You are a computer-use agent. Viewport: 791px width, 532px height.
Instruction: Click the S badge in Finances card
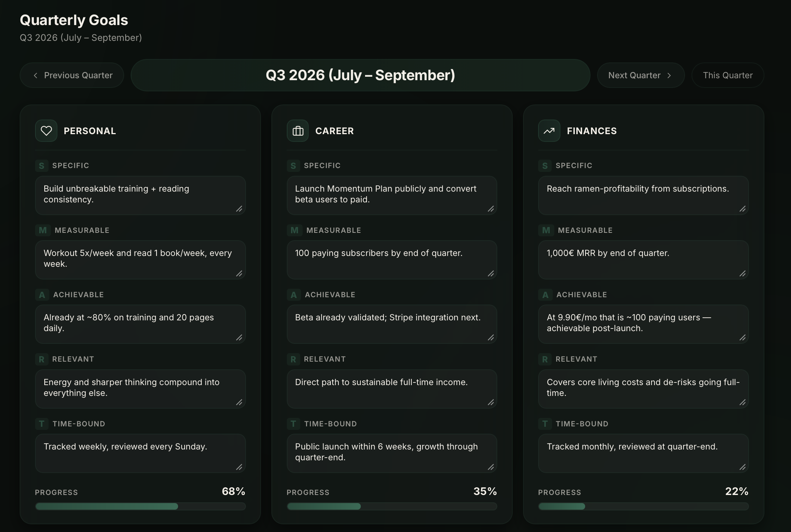[x=545, y=166]
